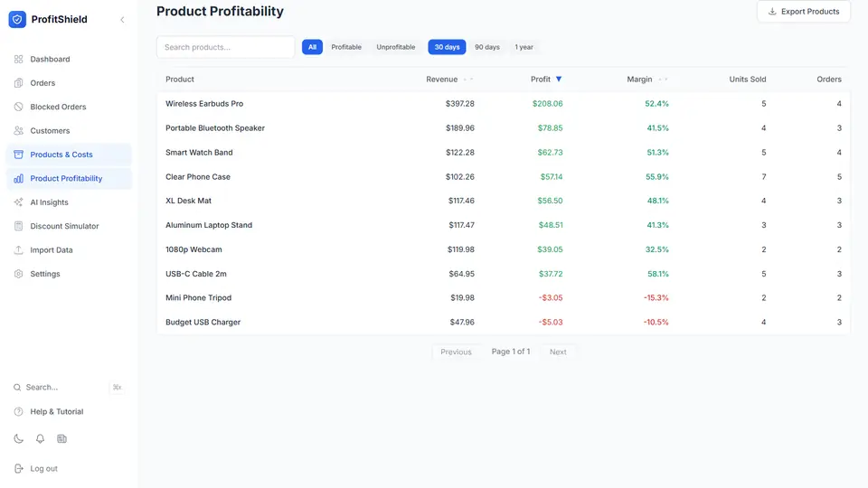Click the download icon in Export Products
868x488 pixels.
[771, 11]
